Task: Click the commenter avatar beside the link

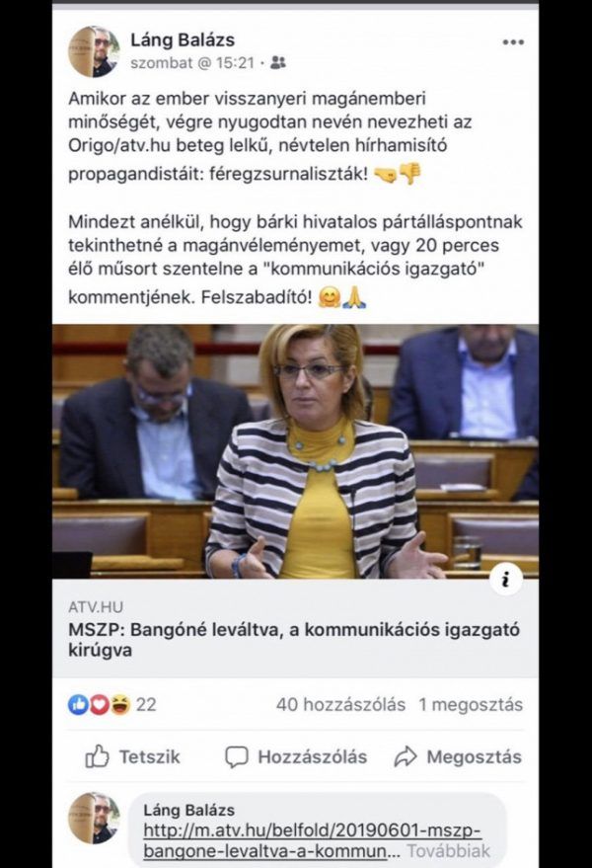Action: pyautogui.click(x=94, y=818)
